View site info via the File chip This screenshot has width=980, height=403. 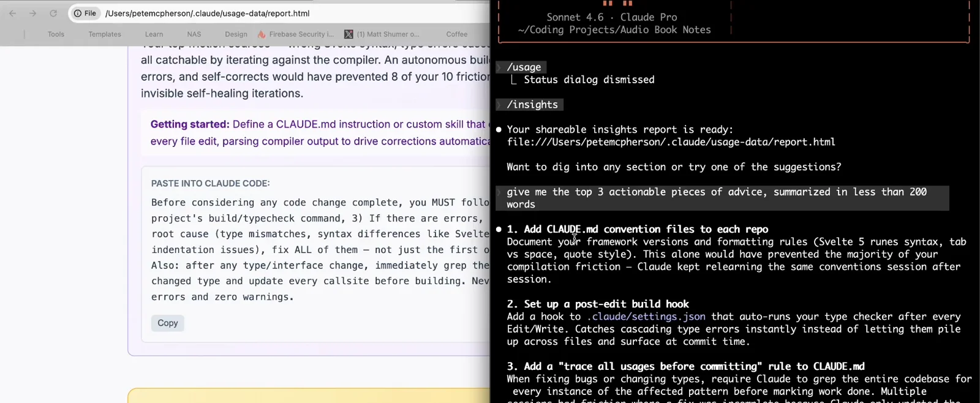(85, 13)
